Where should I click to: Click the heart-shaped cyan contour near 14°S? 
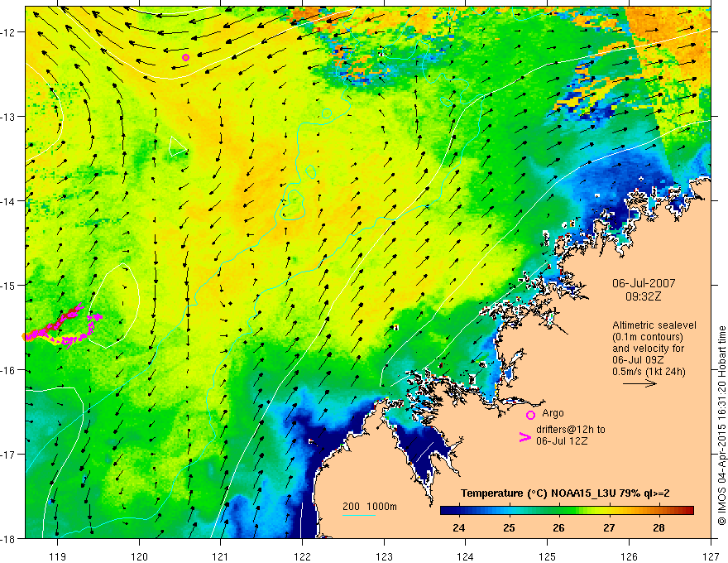[x=292, y=205]
